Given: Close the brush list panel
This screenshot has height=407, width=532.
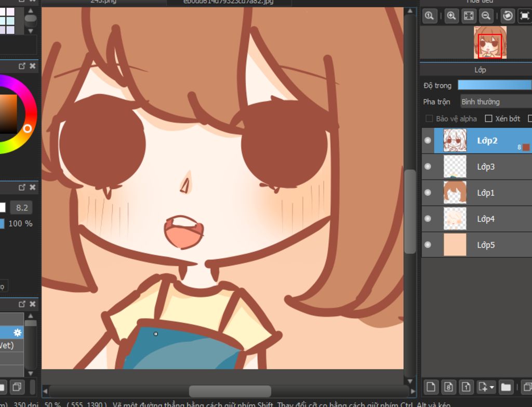Looking at the screenshot, I should (x=33, y=304).
